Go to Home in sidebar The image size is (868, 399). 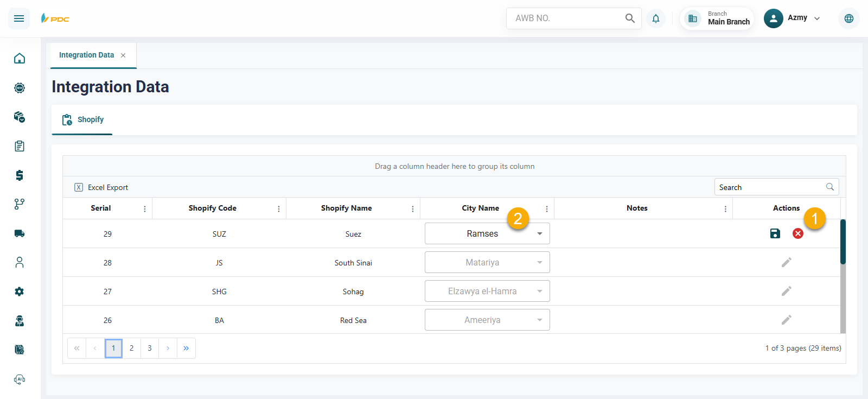pos(20,58)
